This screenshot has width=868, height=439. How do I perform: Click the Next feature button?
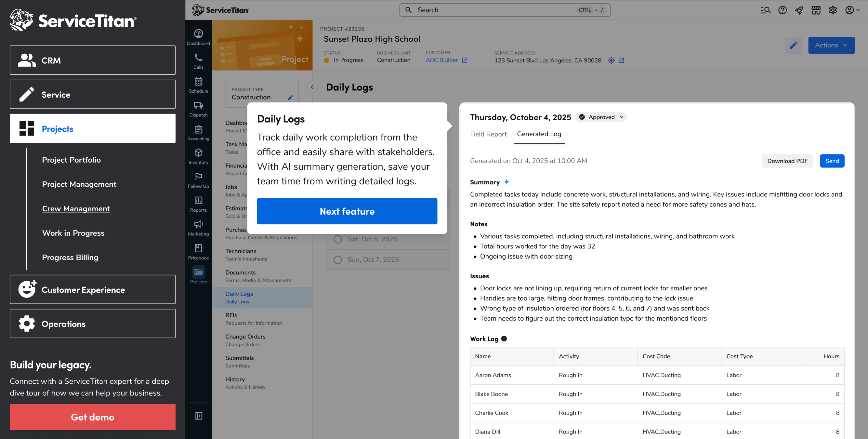(x=347, y=211)
